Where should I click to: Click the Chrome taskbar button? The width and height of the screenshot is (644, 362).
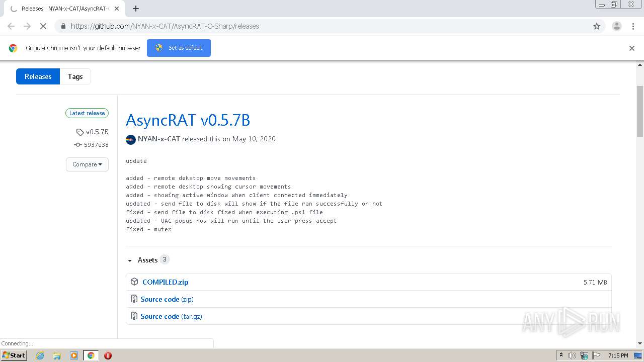pos(91,355)
